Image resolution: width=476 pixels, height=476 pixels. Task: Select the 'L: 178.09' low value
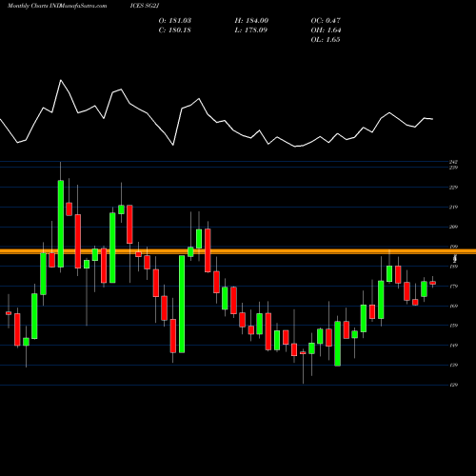point(250,30)
